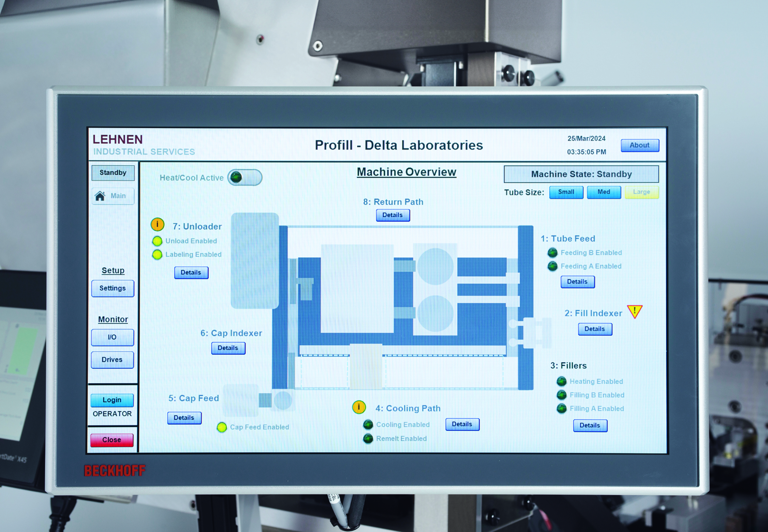
Task: Click the Setup section heading
Action: (x=113, y=271)
